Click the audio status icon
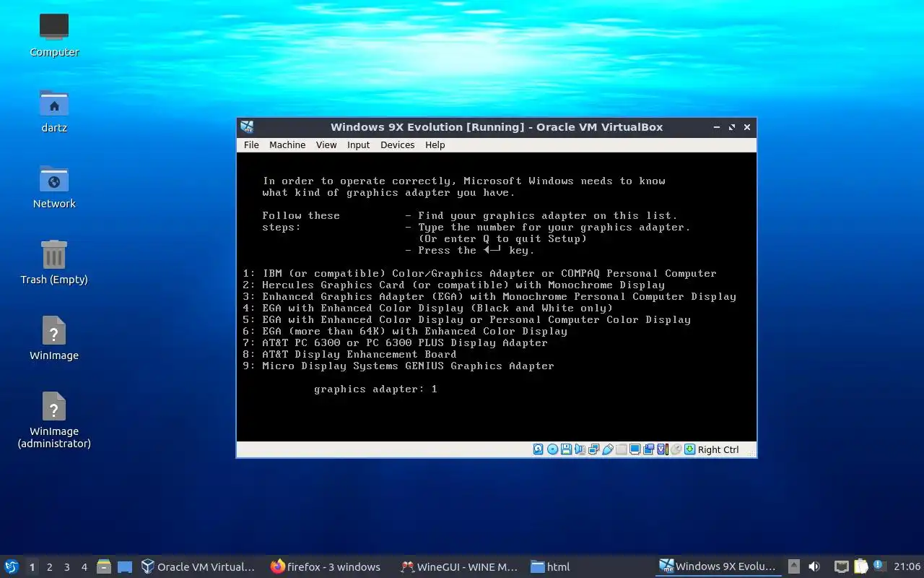This screenshot has width=924, height=578. coord(580,449)
